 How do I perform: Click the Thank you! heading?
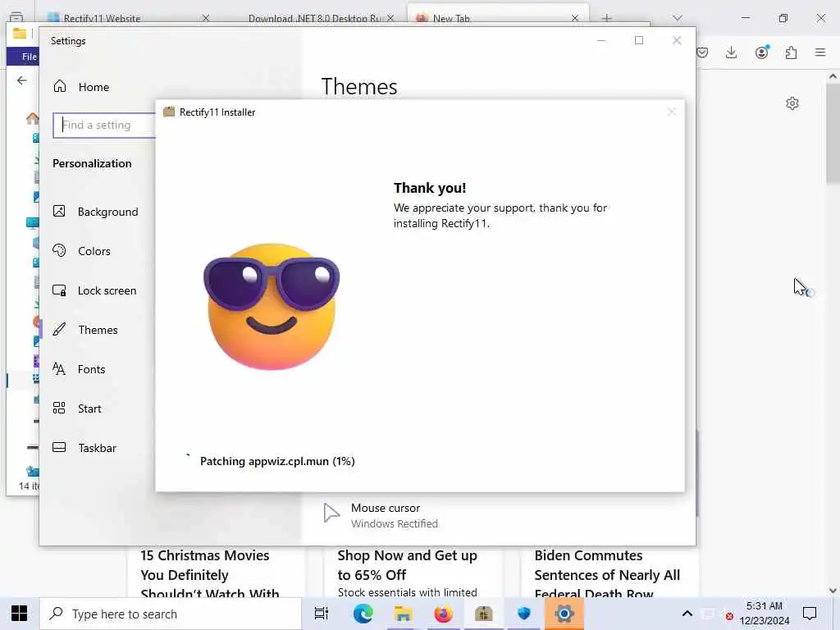[x=430, y=188]
